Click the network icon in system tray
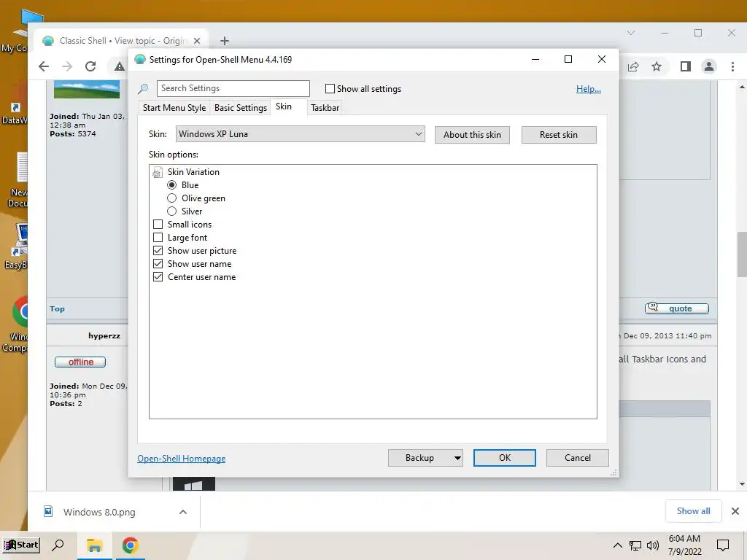The width and height of the screenshot is (747, 560). tap(635, 545)
